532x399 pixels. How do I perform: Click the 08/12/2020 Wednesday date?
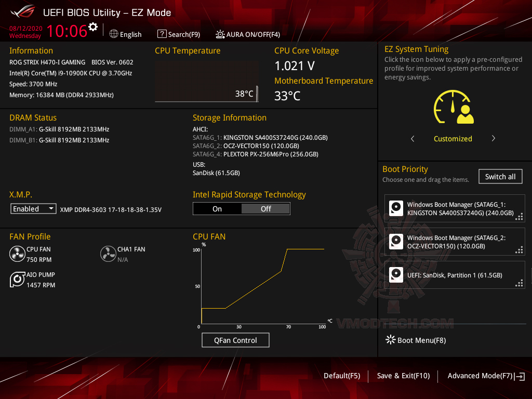tap(25, 32)
